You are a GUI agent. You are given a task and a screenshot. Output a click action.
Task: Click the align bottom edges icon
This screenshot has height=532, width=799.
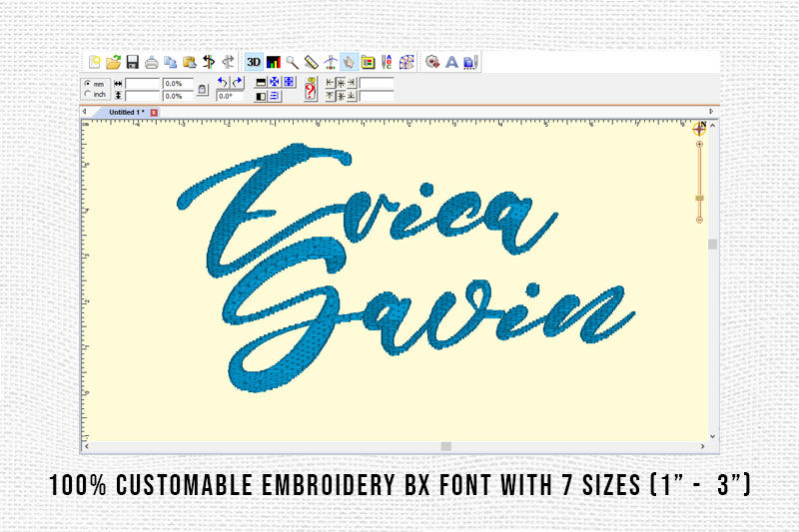click(352, 96)
